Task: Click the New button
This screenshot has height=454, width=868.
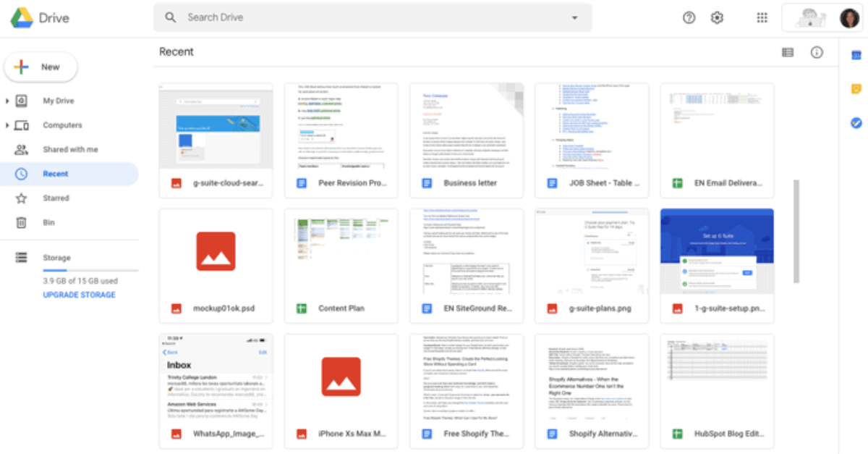Action: pos(41,67)
